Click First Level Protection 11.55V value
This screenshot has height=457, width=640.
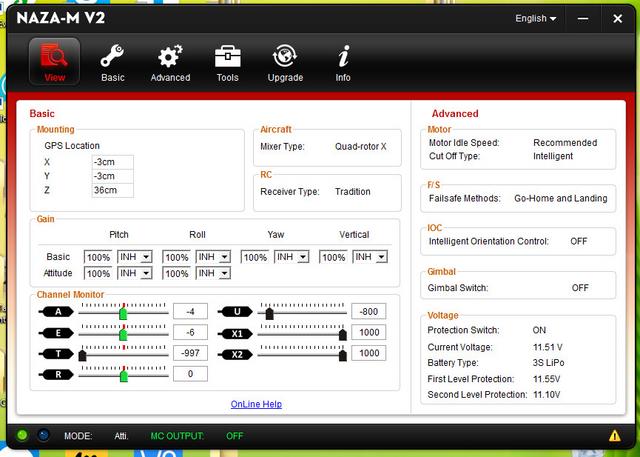547,379
